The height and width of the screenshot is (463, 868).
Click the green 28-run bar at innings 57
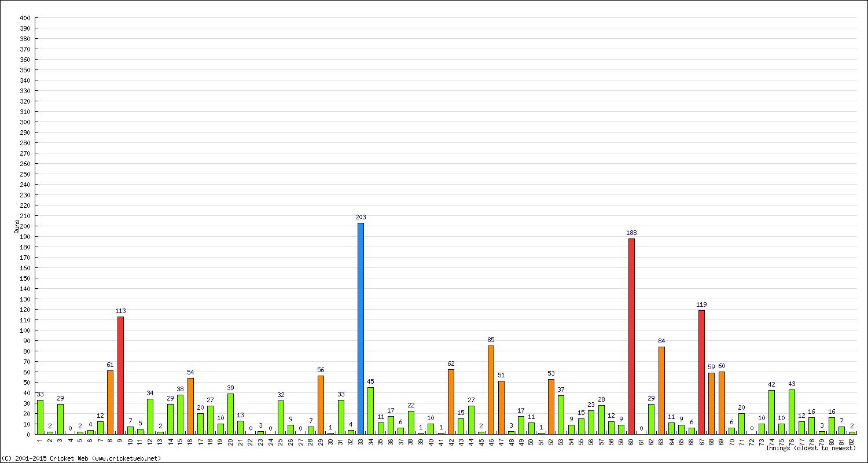(601, 420)
